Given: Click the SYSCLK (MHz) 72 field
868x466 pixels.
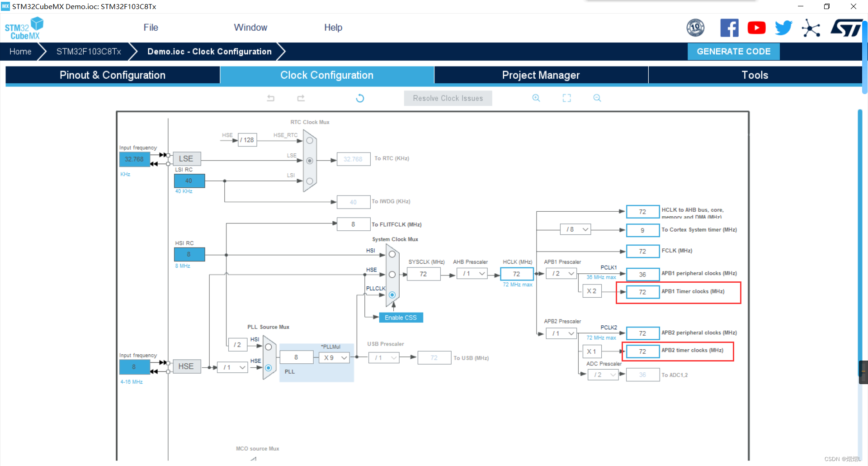Looking at the screenshot, I should point(423,274).
